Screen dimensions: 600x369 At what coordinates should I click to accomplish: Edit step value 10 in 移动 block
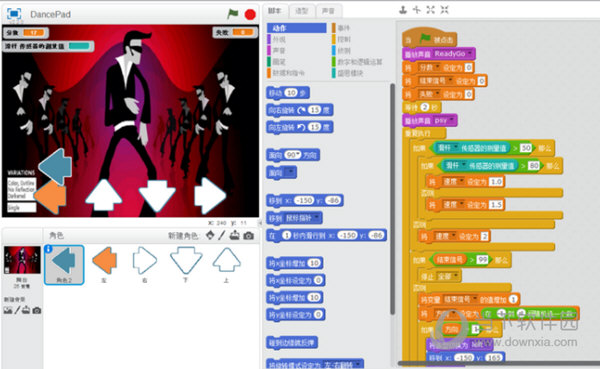point(291,93)
